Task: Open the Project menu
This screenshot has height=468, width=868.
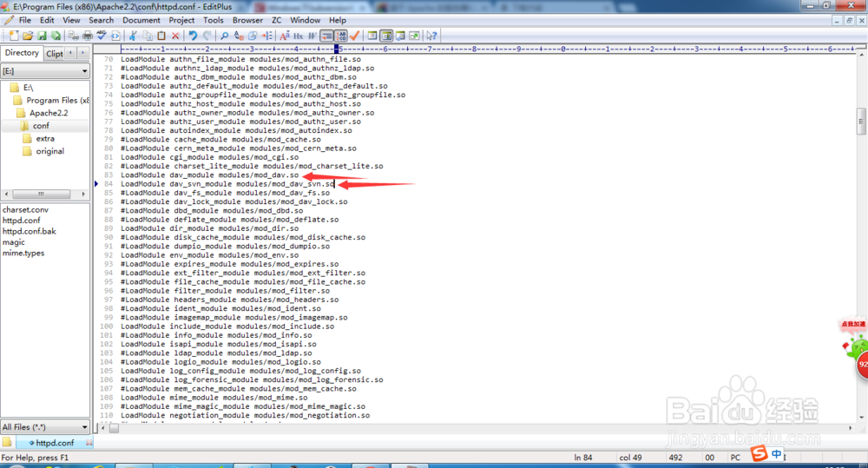Action: pyautogui.click(x=181, y=20)
